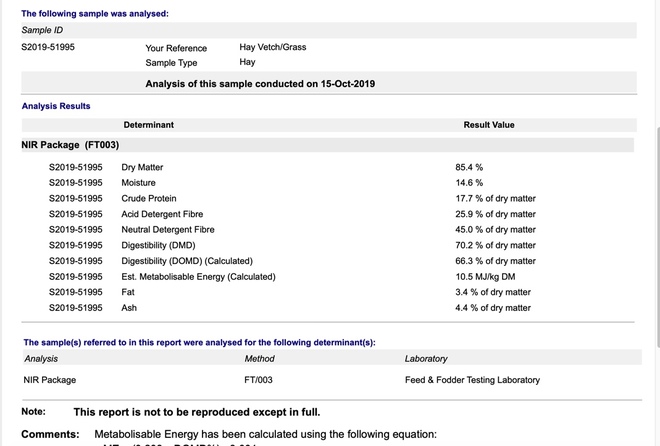Click the analysis date line for 15-Oct-2019

260,83
